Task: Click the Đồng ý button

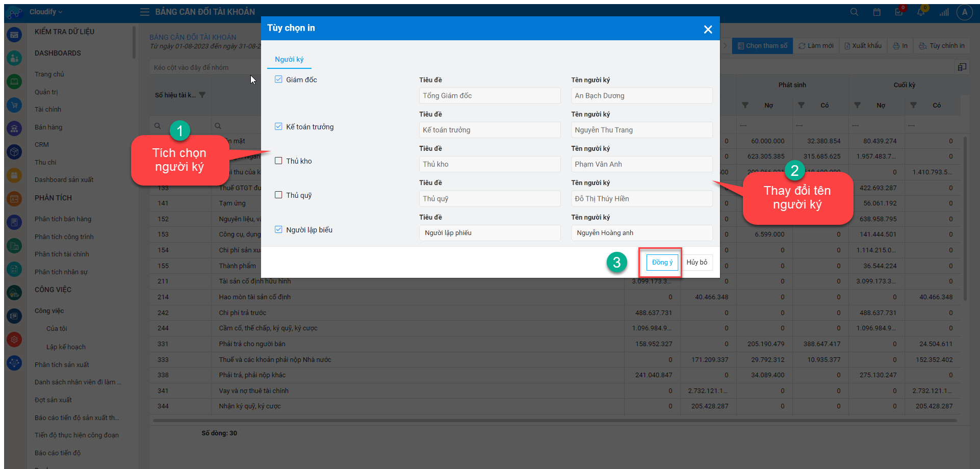Action: coord(662,262)
